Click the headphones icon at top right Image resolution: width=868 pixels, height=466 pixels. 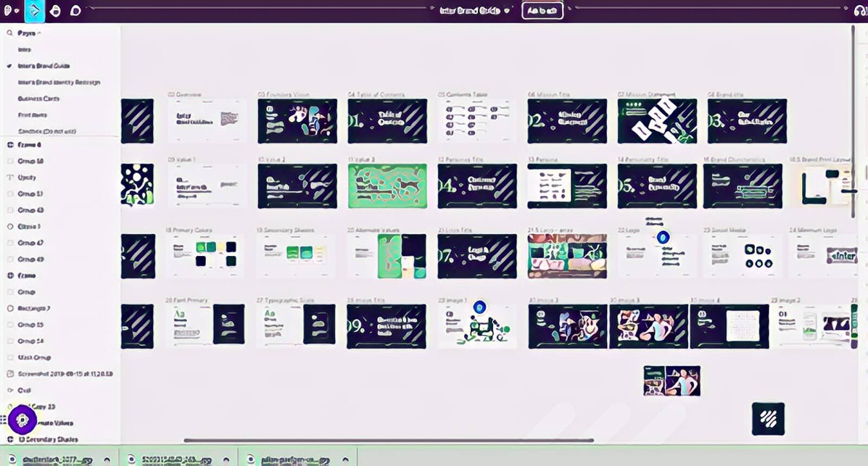860,10
